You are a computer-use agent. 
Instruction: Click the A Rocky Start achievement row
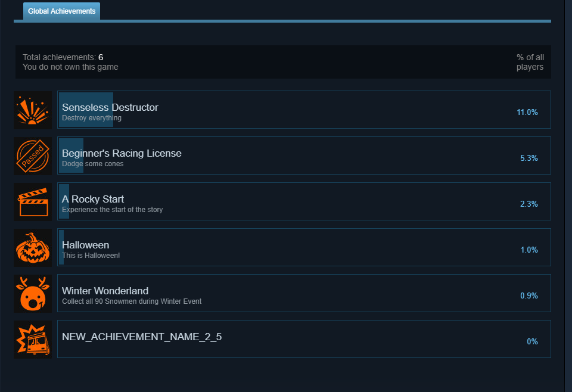point(304,201)
